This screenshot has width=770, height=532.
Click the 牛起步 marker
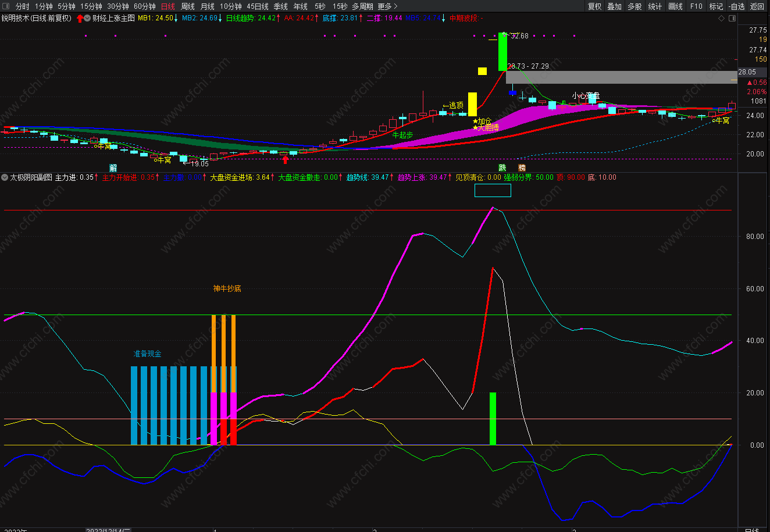[x=402, y=134]
